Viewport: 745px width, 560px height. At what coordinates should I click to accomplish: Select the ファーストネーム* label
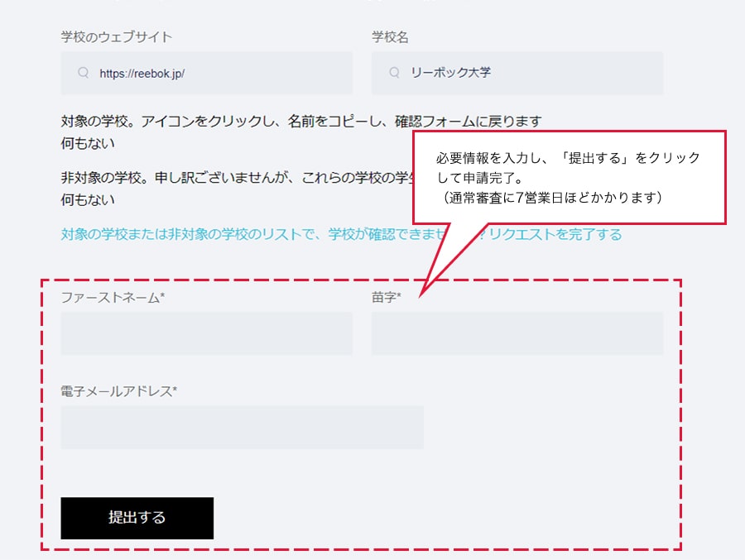click(x=113, y=297)
